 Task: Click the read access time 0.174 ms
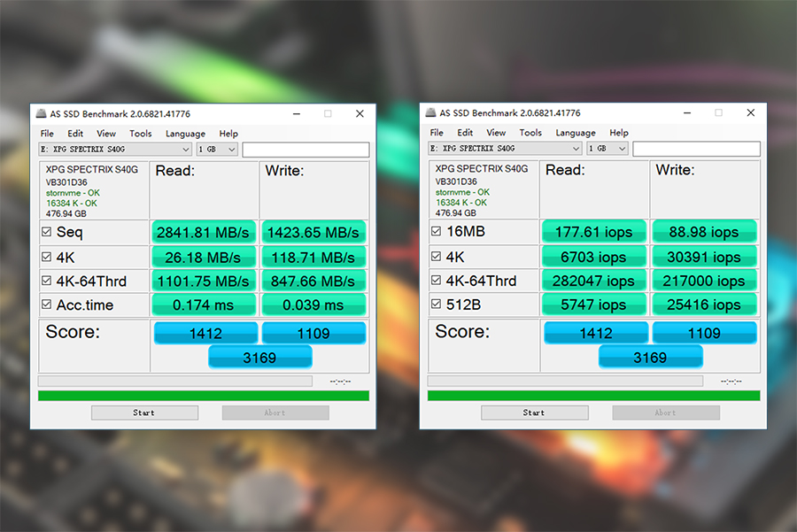(204, 305)
